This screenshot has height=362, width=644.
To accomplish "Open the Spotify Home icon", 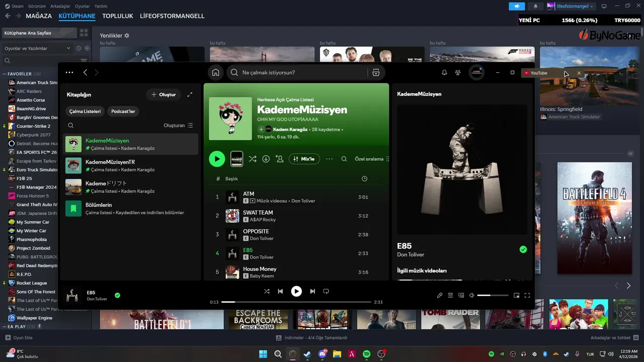I will pos(216,72).
